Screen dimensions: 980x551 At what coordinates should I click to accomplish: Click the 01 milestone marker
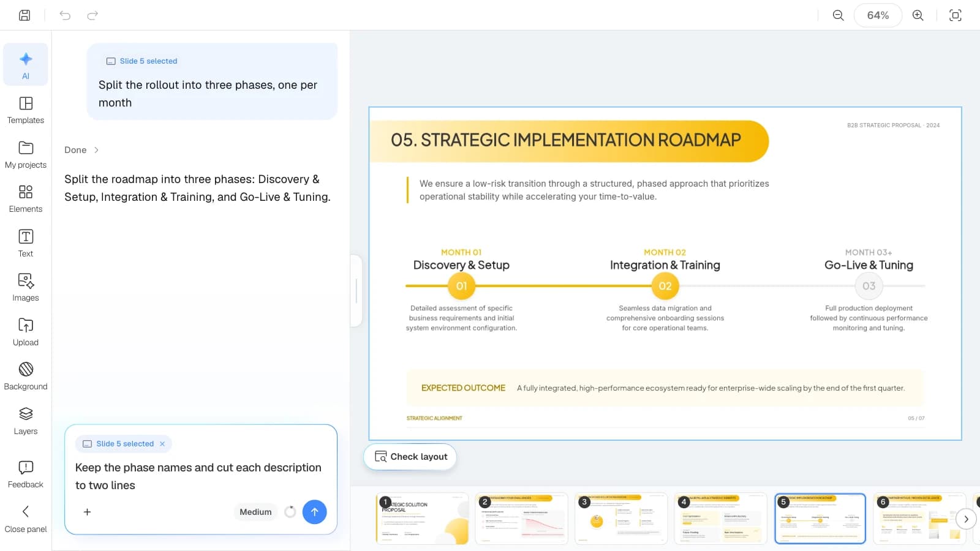point(461,286)
